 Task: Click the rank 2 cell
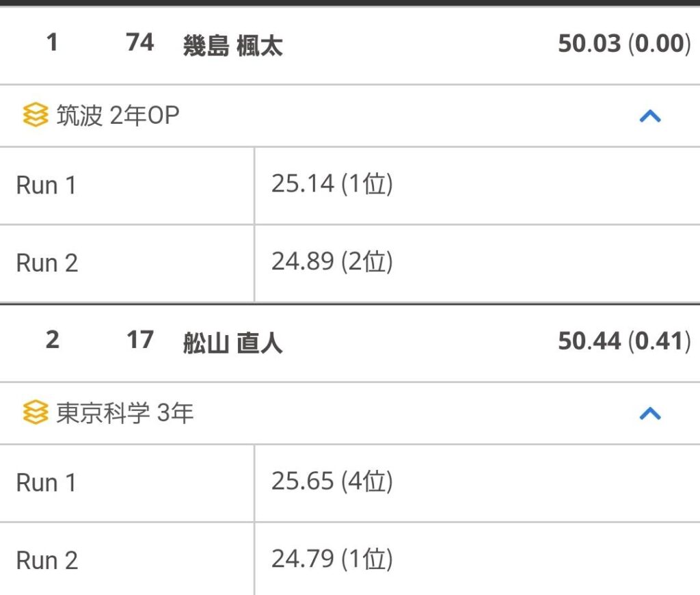[x=52, y=340]
